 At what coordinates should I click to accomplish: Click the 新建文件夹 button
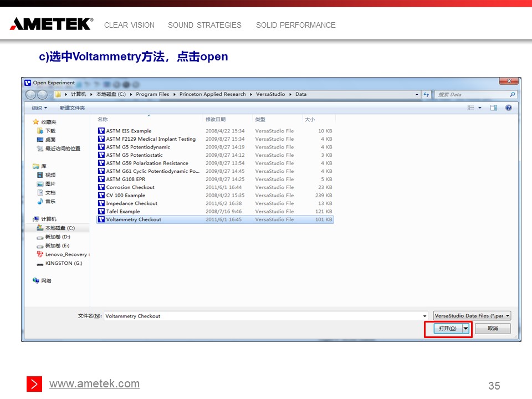[x=72, y=108]
